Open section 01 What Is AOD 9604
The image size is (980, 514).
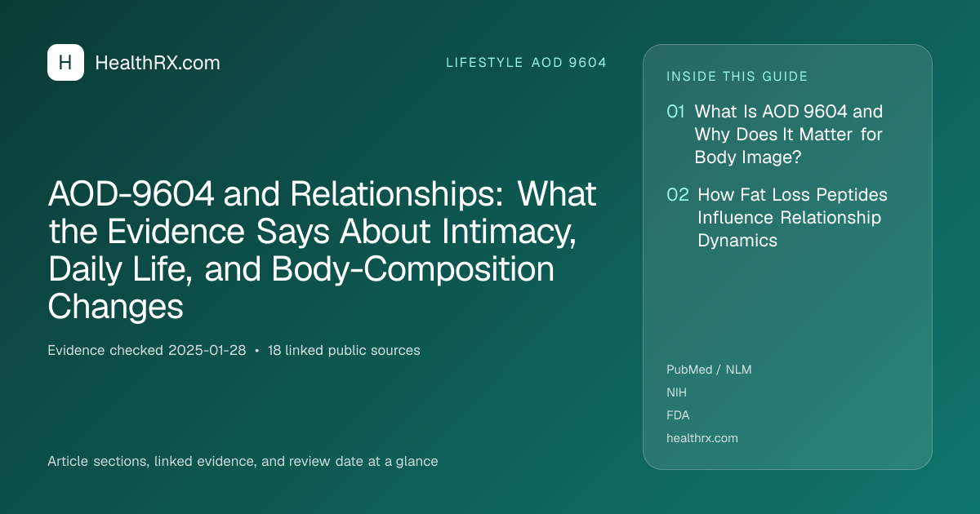tap(775, 134)
